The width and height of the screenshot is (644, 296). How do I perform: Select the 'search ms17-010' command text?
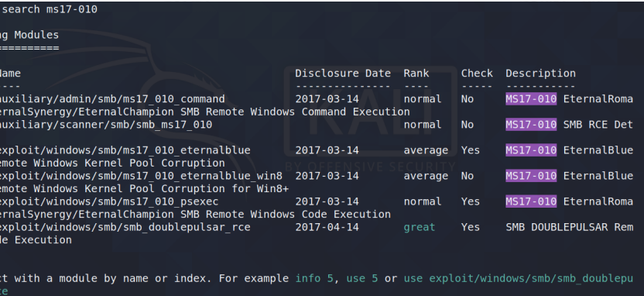50,9
